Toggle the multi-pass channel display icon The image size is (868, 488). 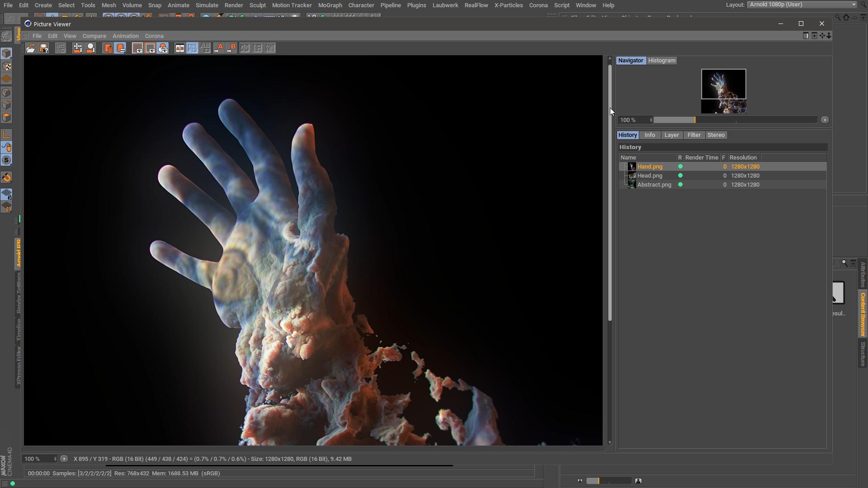coord(163,48)
